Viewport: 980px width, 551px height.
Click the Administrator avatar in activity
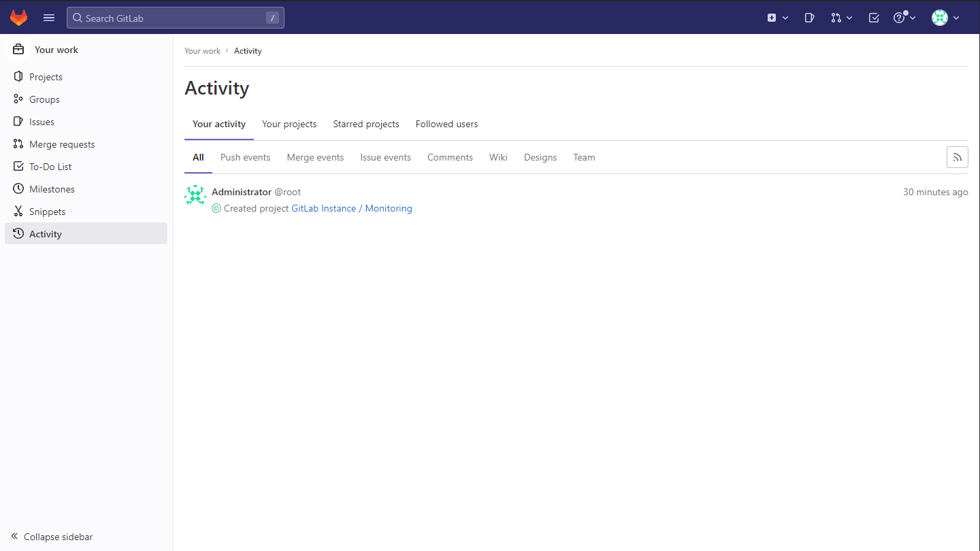195,195
